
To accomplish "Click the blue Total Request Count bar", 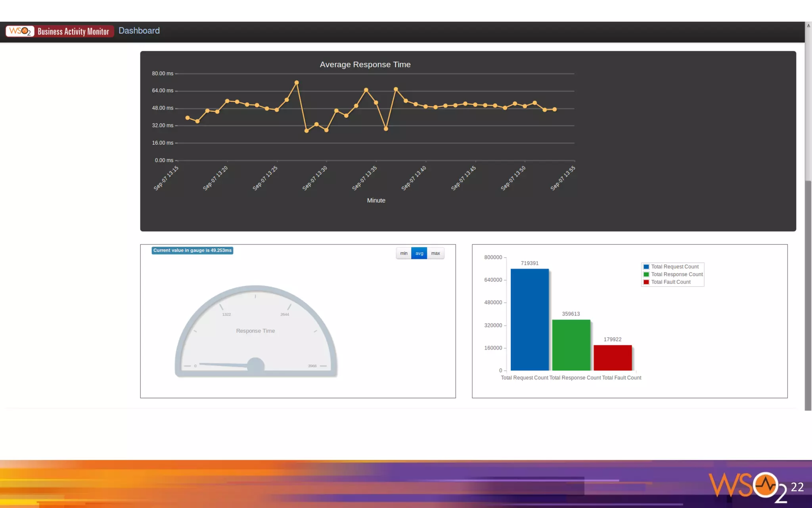I will pos(529,319).
